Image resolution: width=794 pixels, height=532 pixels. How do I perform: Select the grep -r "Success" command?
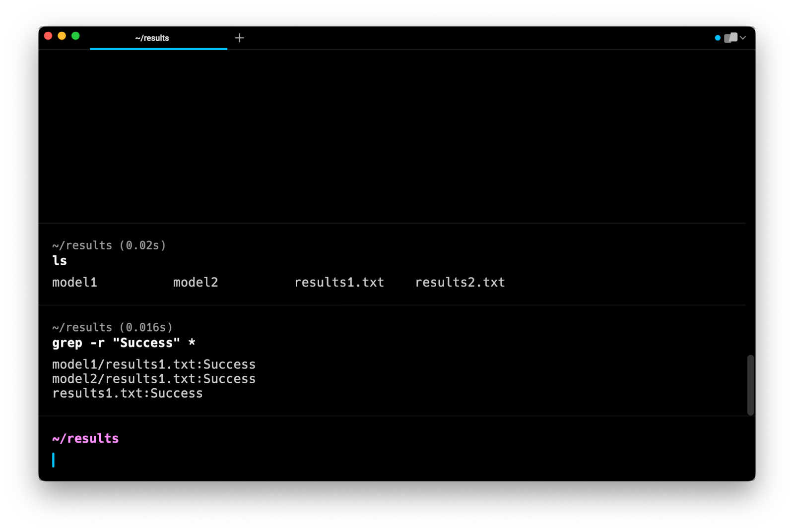(x=124, y=343)
